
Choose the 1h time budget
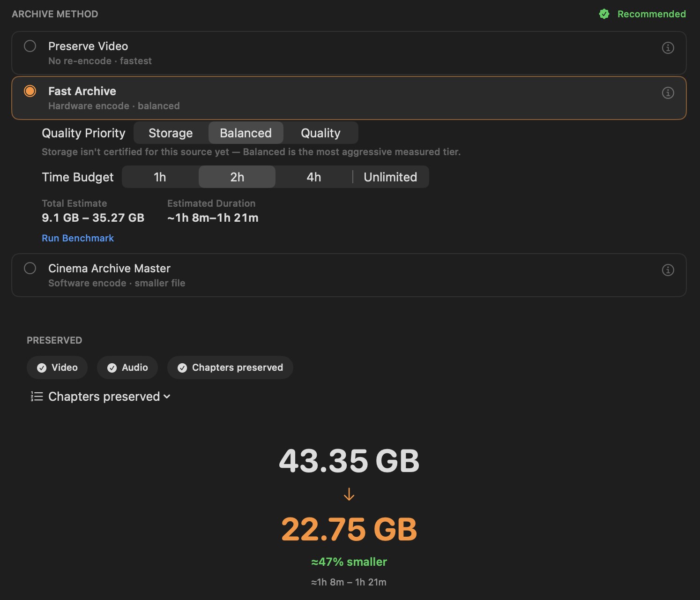[160, 177]
